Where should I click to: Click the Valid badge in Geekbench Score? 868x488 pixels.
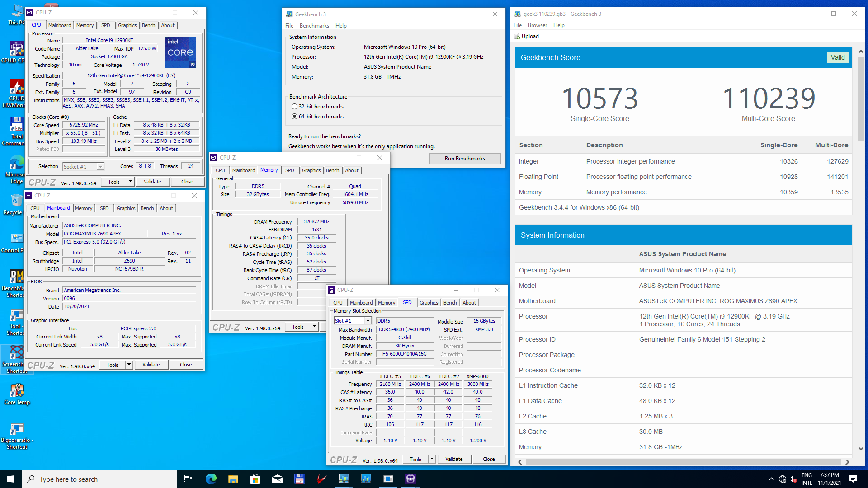click(x=837, y=57)
